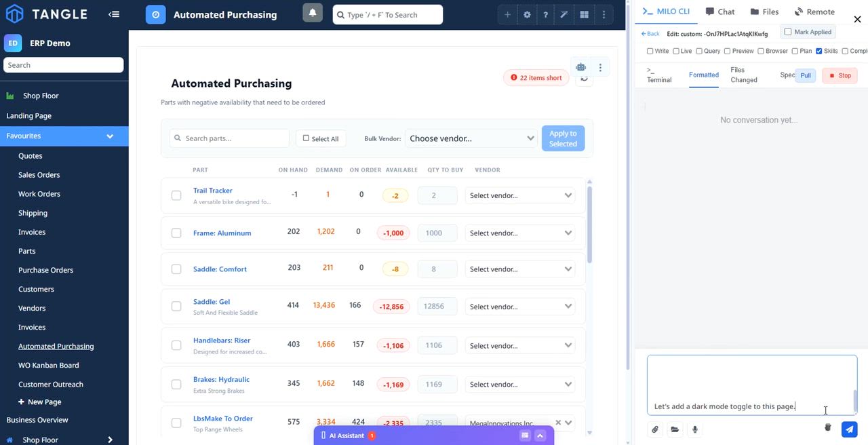
Task: Tick the Frame: Aluminum row checkbox
Action: point(176,233)
